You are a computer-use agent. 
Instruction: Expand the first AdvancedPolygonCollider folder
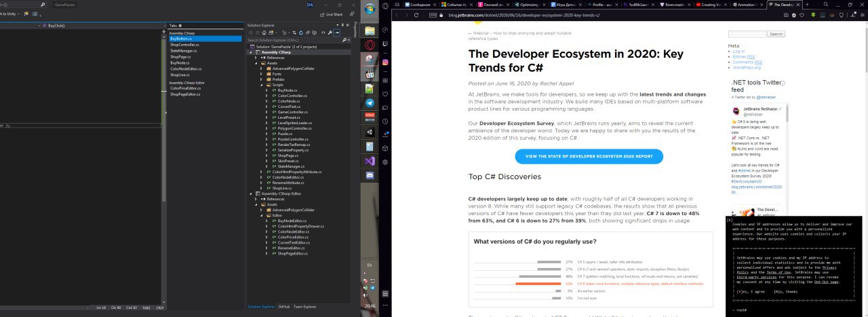[x=261, y=69]
